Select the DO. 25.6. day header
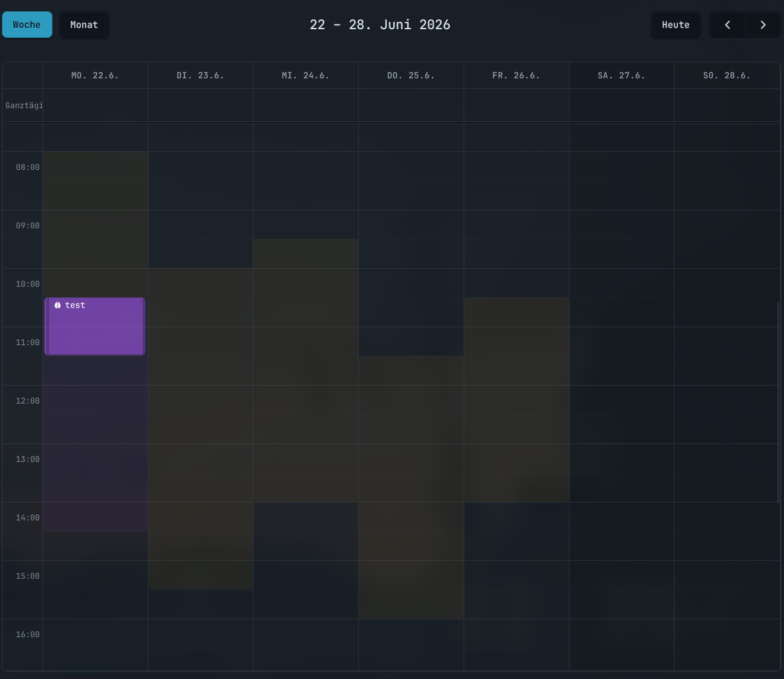Viewport: 784px width, 679px height. [x=411, y=76]
